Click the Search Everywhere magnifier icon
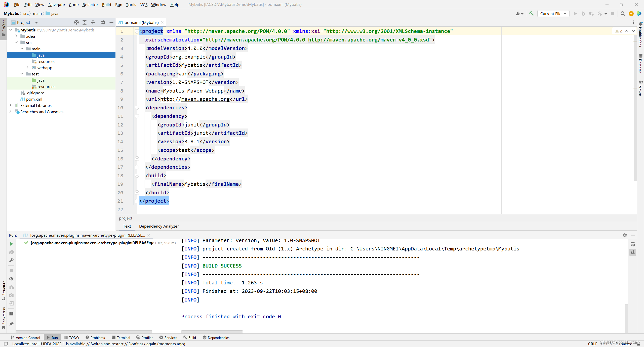The height and width of the screenshot is (347, 644). point(623,14)
